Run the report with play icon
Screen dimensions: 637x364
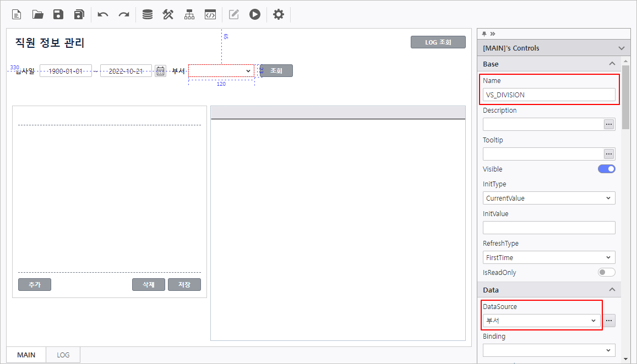(254, 15)
